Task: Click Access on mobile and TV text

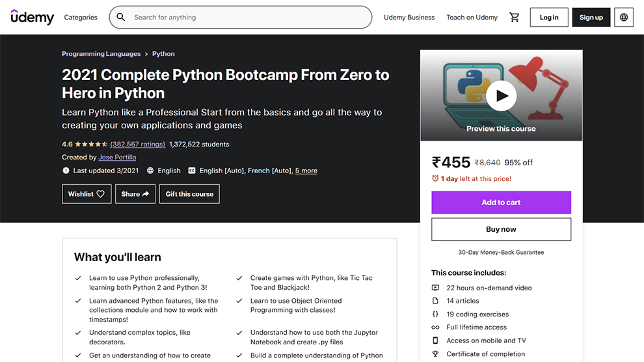Action: click(487, 341)
